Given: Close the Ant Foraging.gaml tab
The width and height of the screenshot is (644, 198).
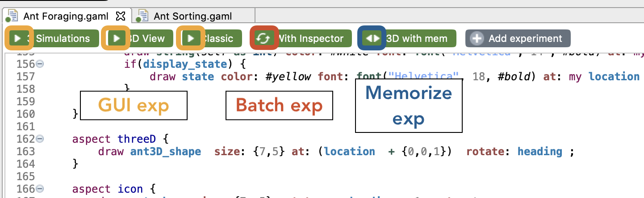Looking at the screenshot, I should point(120,16).
